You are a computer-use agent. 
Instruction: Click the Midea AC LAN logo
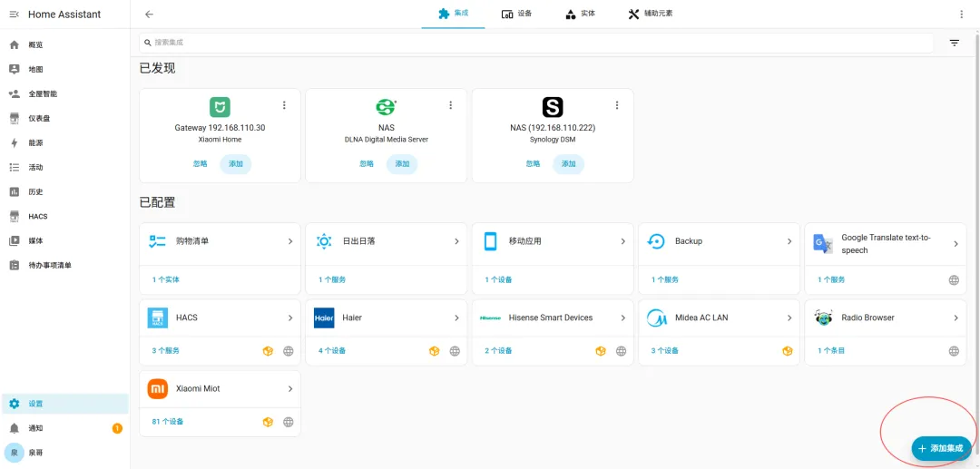coord(657,318)
